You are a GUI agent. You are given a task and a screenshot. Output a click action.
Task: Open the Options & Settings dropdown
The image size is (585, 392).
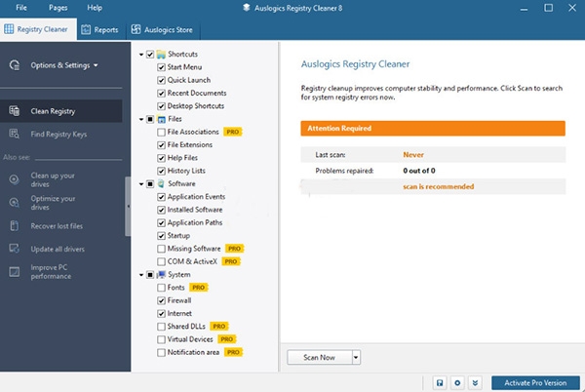click(x=96, y=65)
